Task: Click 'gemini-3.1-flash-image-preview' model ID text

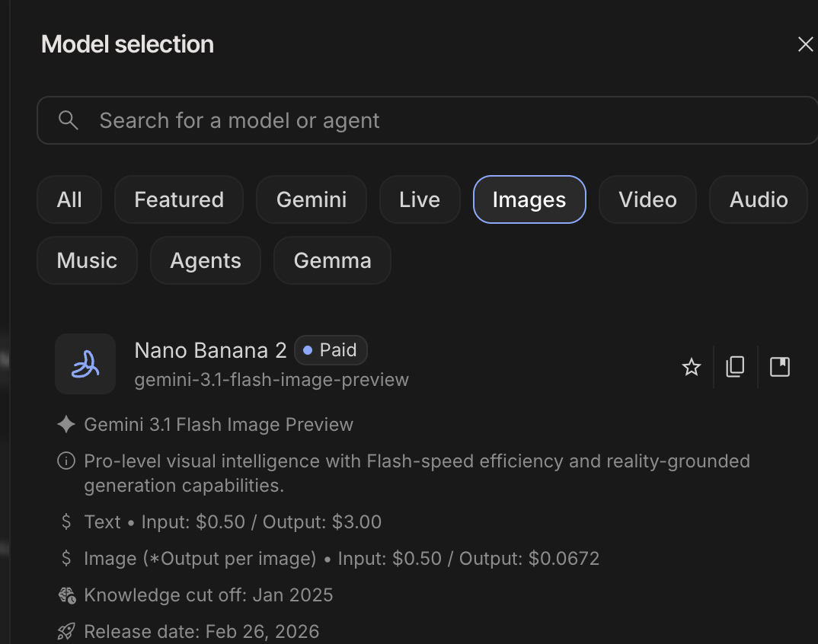Action: (272, 380)
